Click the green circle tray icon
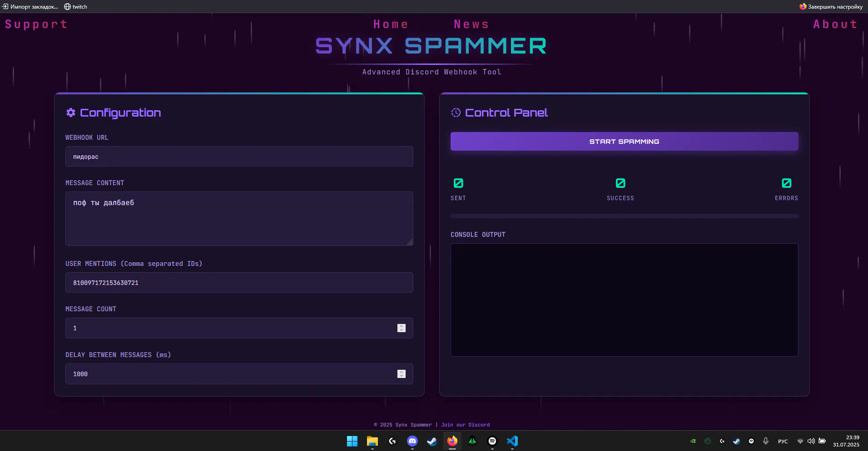The width and height of the screenshot is (868, 451). [708, 441]
